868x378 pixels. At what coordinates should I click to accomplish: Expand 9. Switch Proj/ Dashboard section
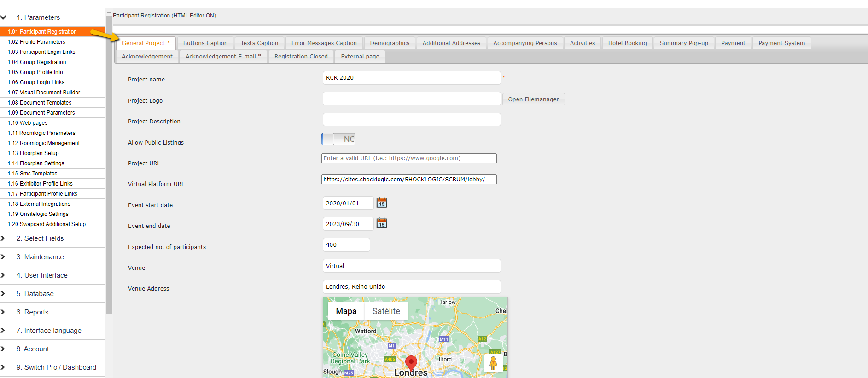coord(52,367)
